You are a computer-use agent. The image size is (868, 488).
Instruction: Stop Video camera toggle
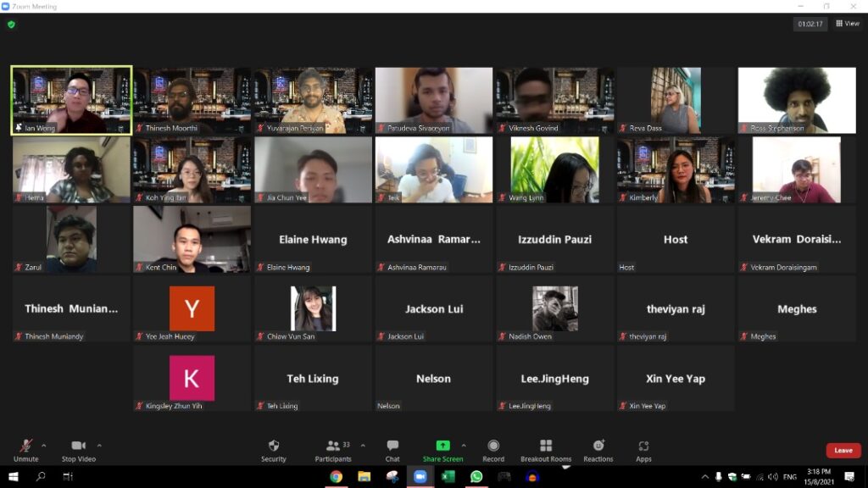pyautogui.click(x=79, y=446)
